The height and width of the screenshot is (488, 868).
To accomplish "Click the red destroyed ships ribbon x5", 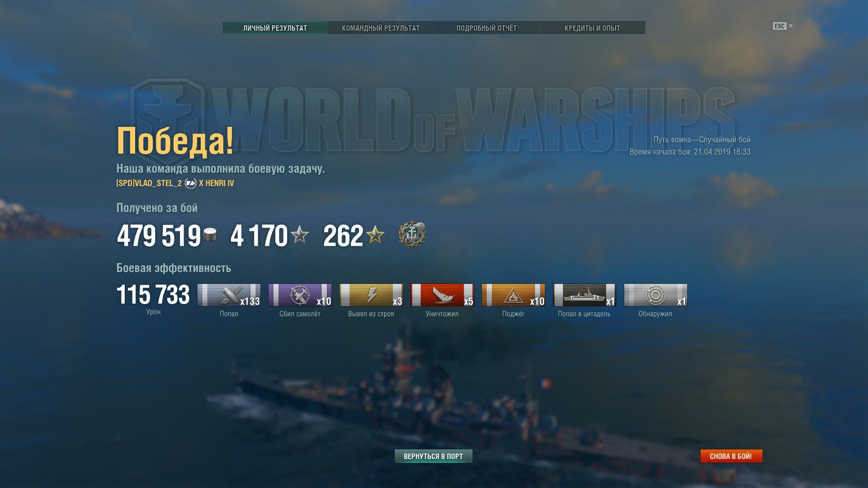I will click(x=443, y=295).
